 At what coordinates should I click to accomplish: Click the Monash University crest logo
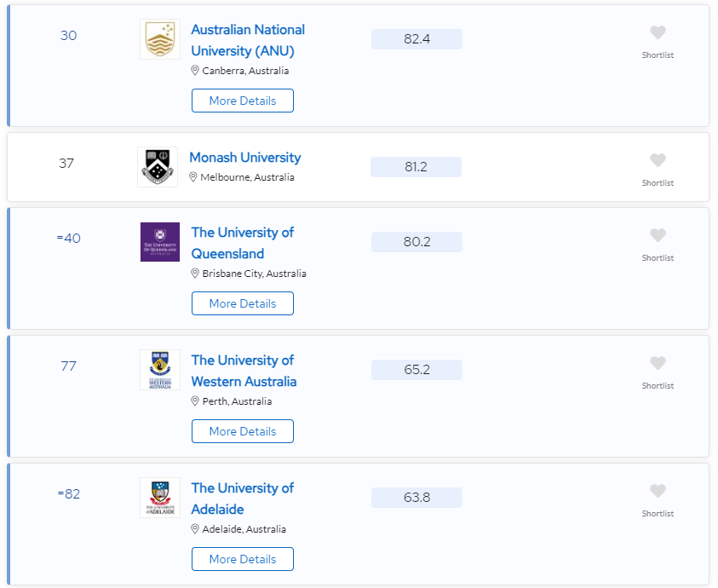click(158, 167)
